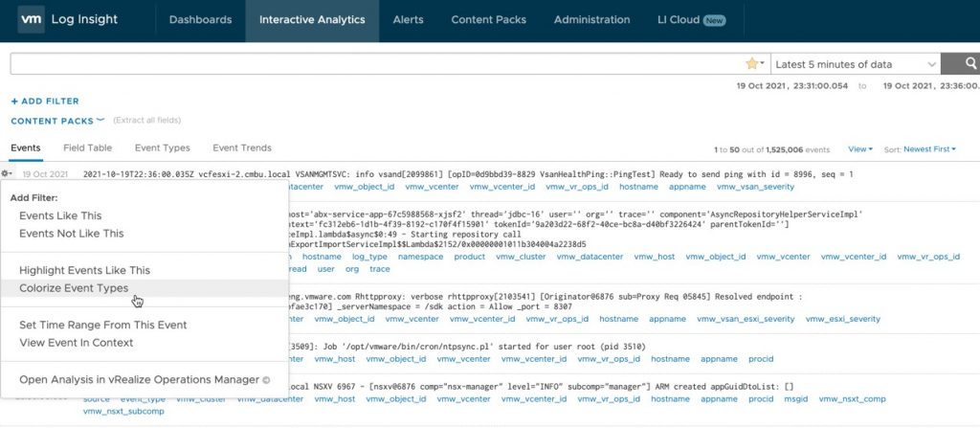Click the event gear options icon
980x428 pixels.
(x=8, y=174)
